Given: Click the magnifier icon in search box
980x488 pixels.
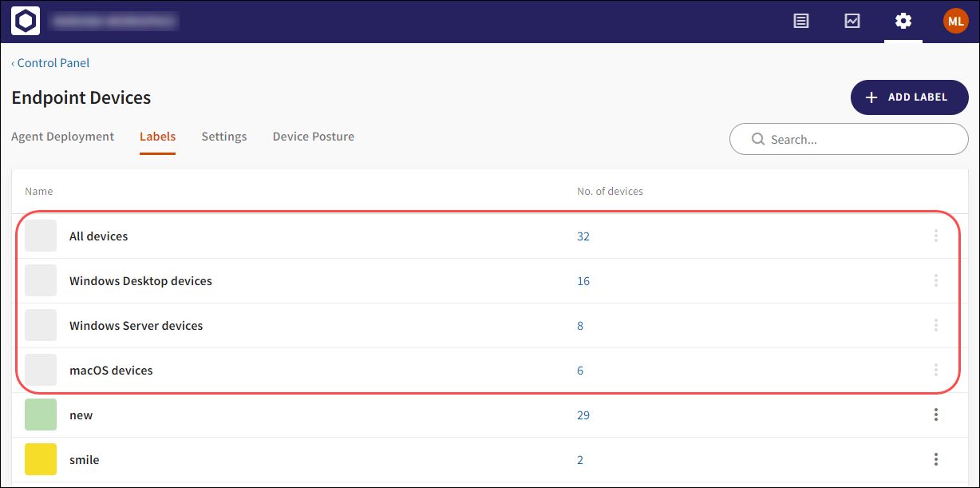Looking at the screenshot, I should point(758,140).
